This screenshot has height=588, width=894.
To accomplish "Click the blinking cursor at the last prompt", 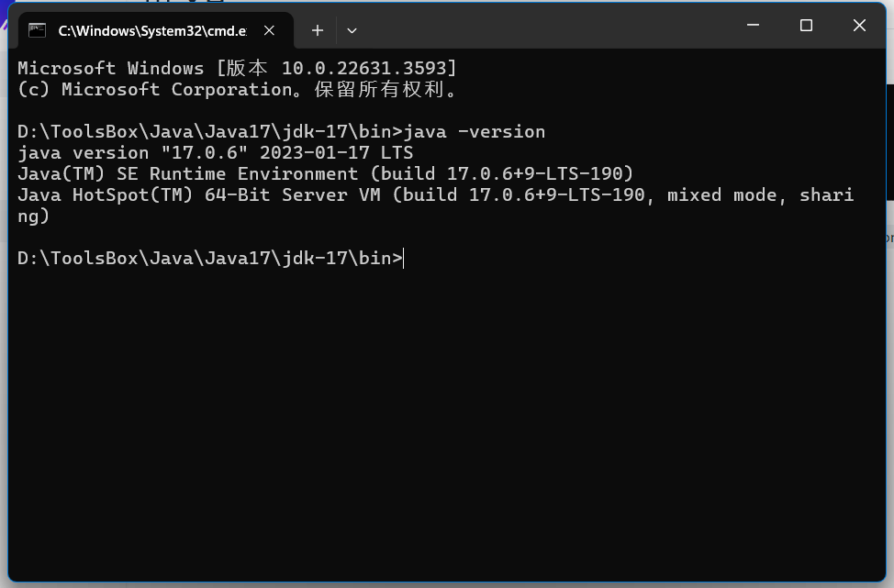I will tap(404, 259).
